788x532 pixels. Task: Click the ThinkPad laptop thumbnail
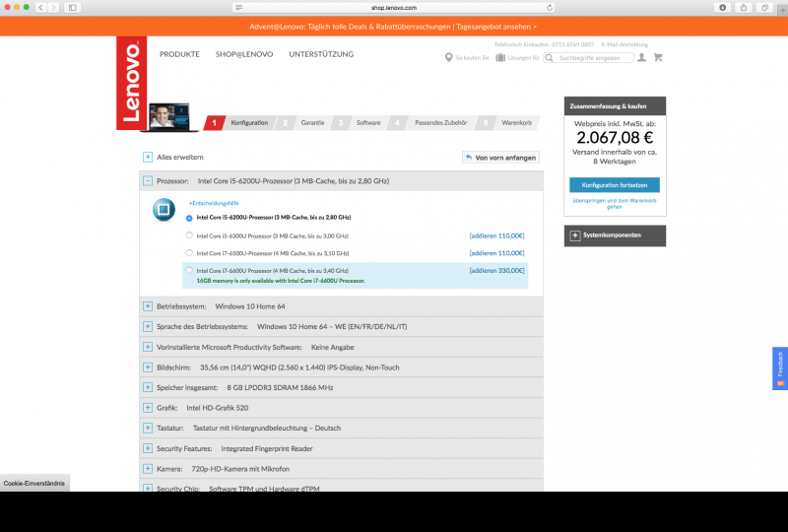169,117
